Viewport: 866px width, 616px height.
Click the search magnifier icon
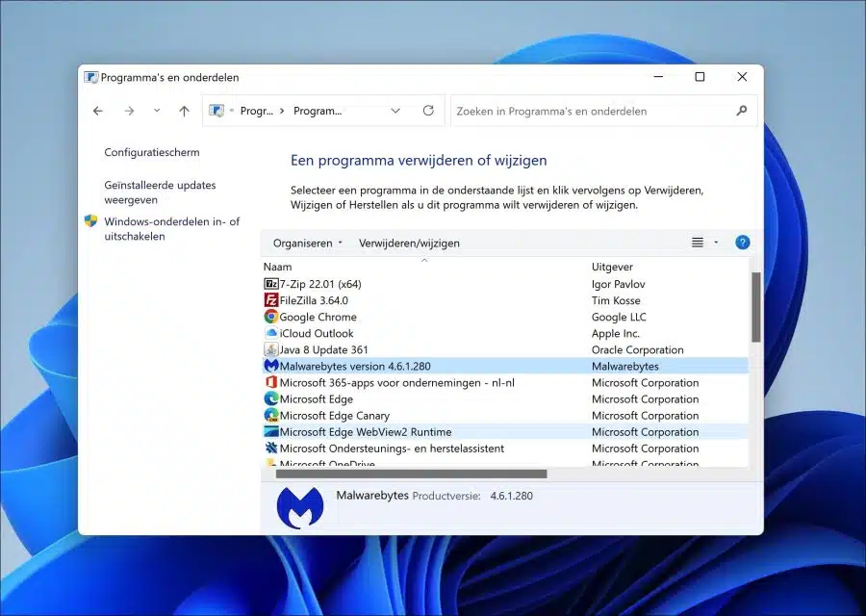coord(742,111)
